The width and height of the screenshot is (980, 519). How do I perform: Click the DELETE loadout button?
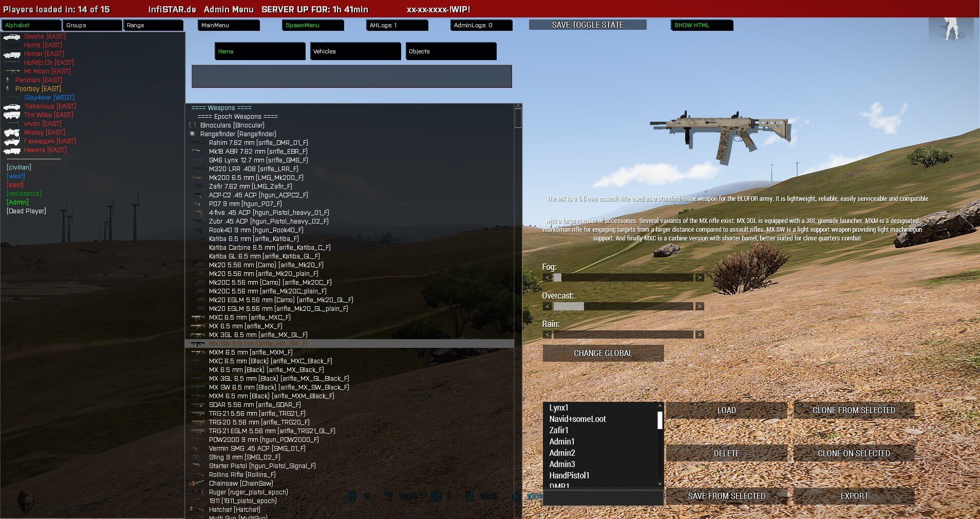pos(726,454)
